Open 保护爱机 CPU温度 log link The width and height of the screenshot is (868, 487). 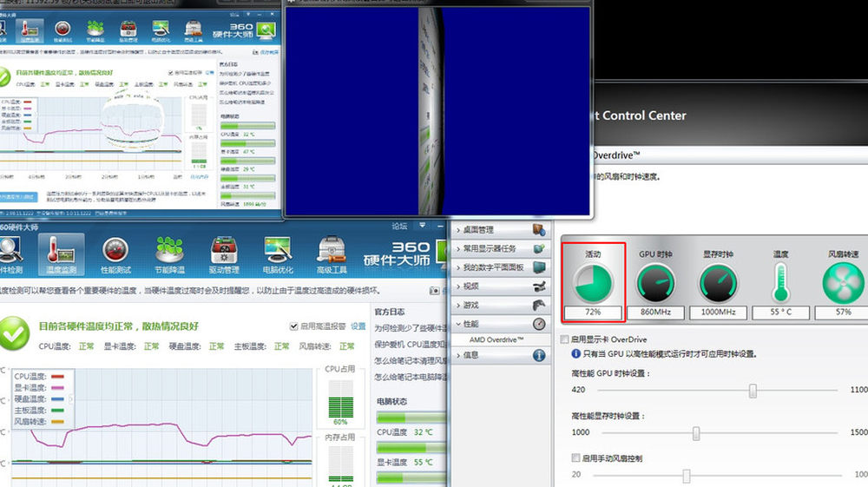click(411, 345)
